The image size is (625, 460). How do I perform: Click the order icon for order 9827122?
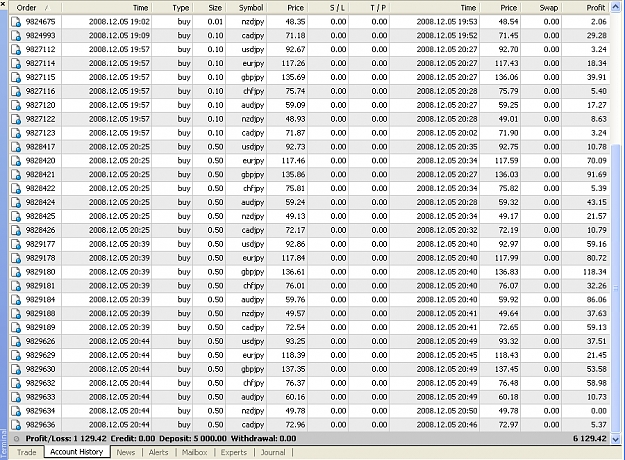pyautogui.click(x=16, y=119)
